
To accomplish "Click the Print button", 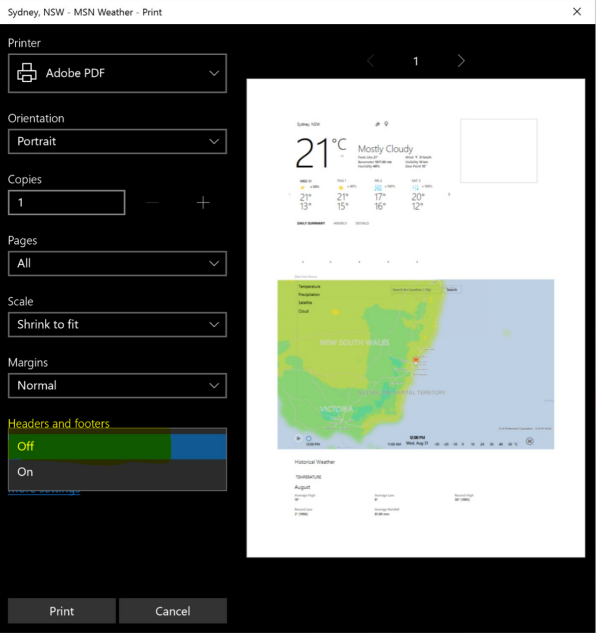I will 62,611.
